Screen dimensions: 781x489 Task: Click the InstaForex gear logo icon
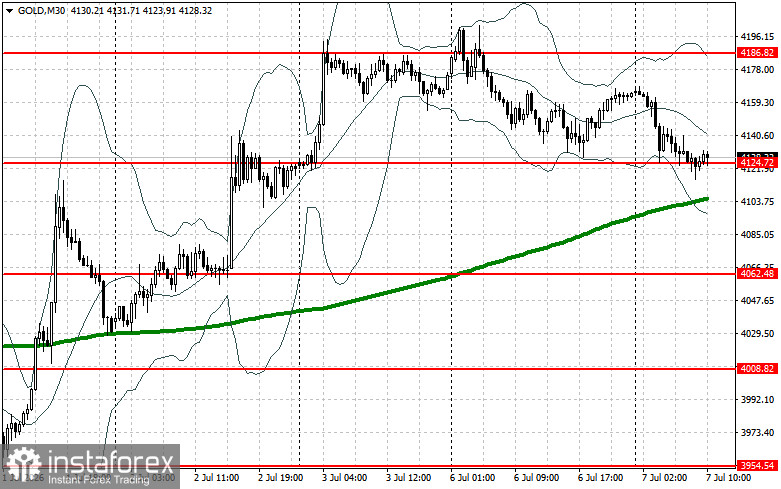point(23,464)
